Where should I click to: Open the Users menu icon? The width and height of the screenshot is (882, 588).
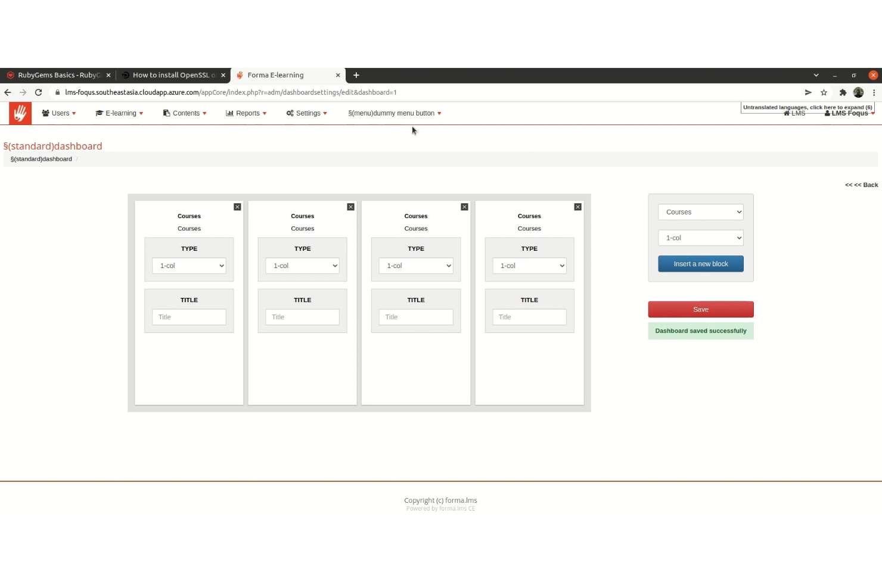coord(45,113)
